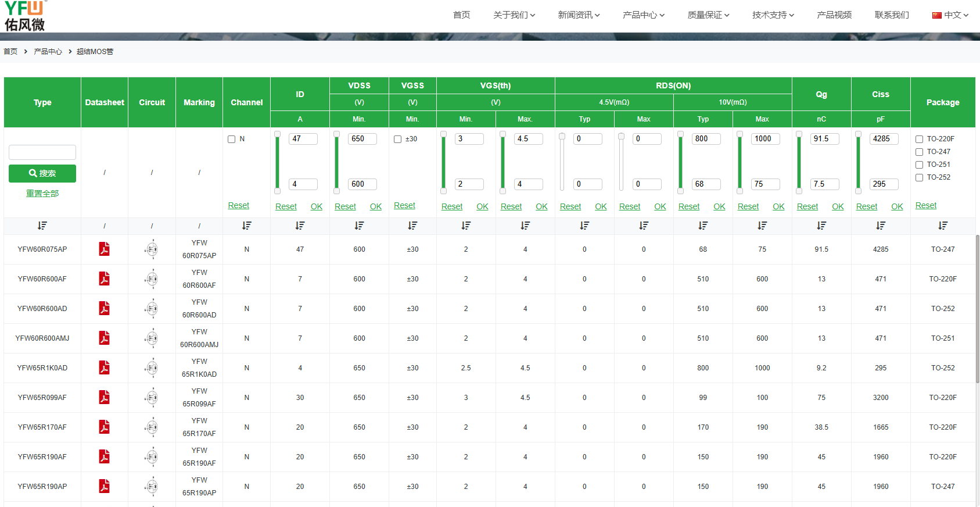Click the ID range slider track
The height and width of the screenshot is (507, 980).
click(x=277, y=163)
